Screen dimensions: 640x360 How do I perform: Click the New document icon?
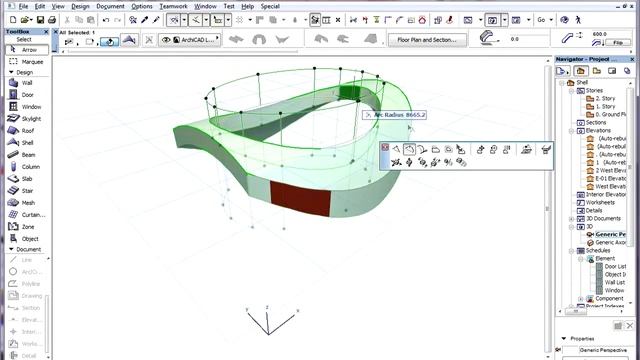[13, 20]
